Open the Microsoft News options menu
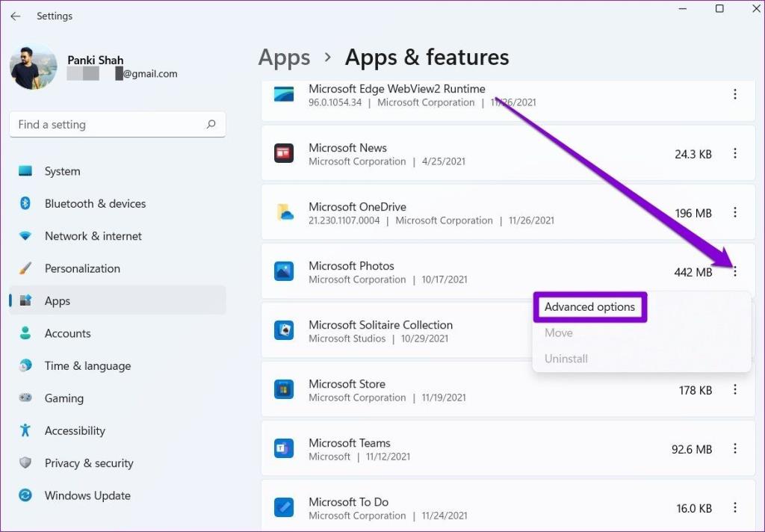765x532 pixels. pos(735,154)
